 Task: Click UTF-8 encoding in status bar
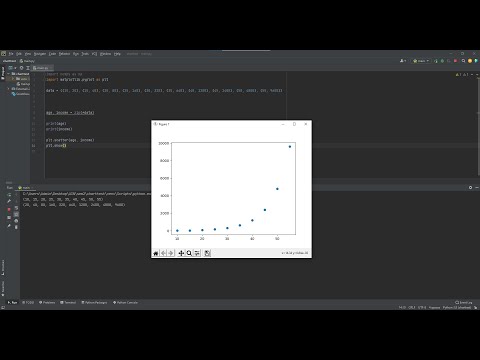click(x=422, y=307)
